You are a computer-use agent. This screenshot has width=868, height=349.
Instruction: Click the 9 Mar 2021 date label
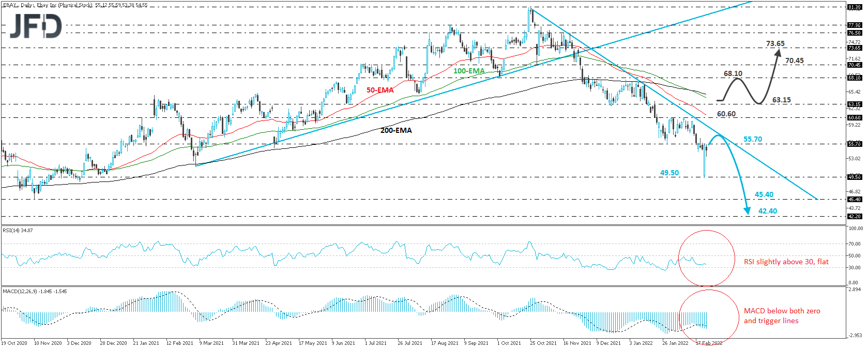click(211, 343)
